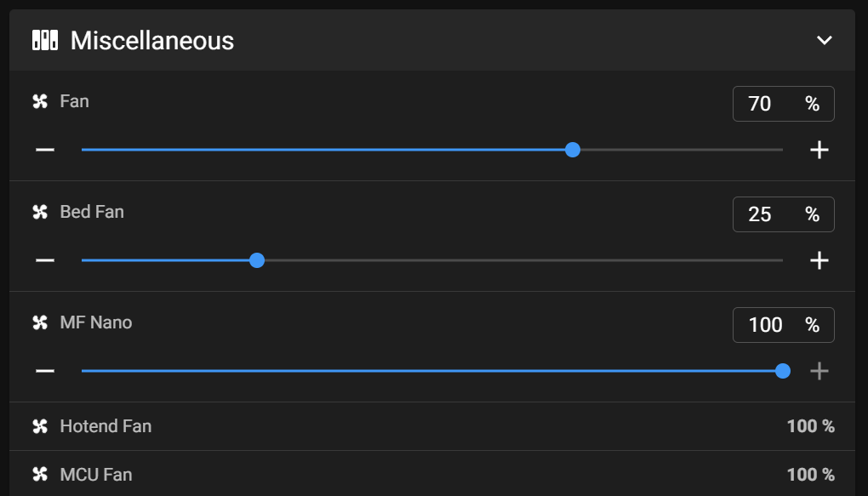The height and width of the screenshot is (496, 868).
Task: Increase Fan speed with the plus button
Action: coord(819,150)
